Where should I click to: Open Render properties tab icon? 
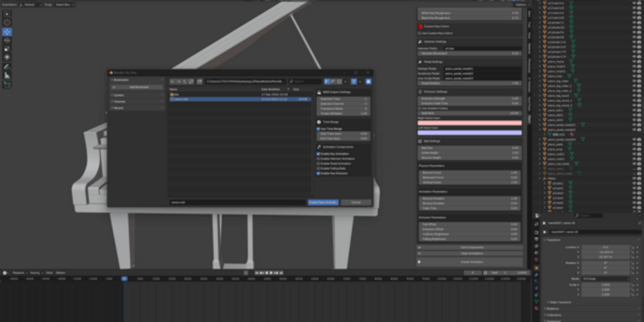tap(536, 232)
